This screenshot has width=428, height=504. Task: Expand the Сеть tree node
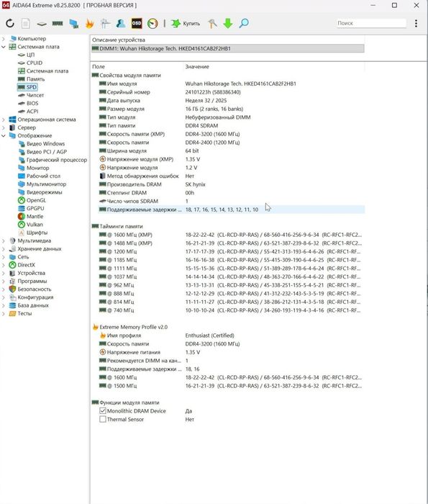tap(4, 257)
